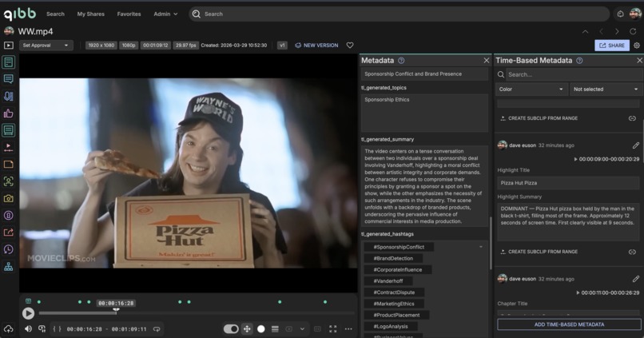
Task: Click ADD TIME-BASED METADATA
Action: click(x=569, y=324)
